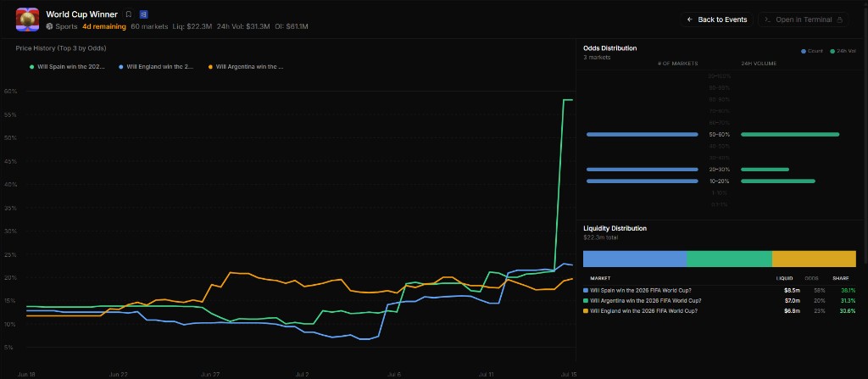The width and height of the screenshot is (868, 379).
Task: Click the Jul 6 date on chart axis
Action: tap(395, 375)
